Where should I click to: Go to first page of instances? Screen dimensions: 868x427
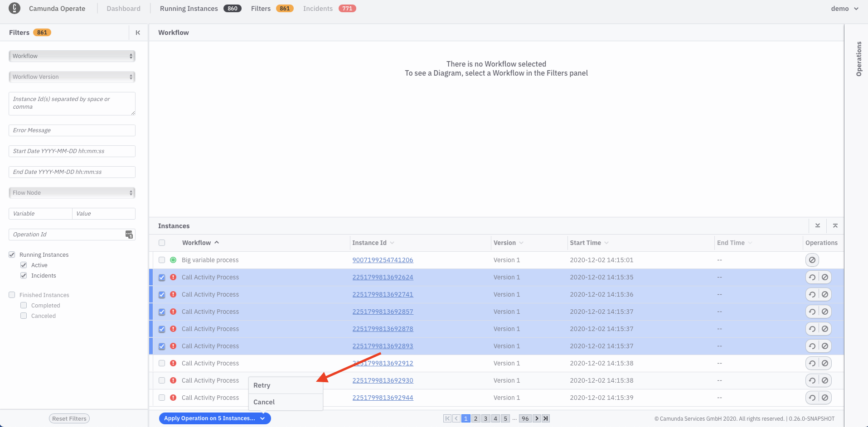point(447,418)
